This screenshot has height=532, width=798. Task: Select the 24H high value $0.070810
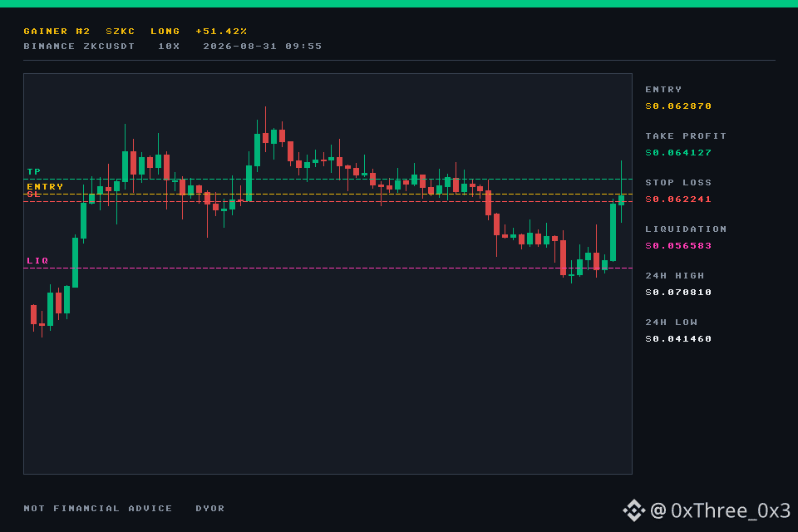[678, 293]
